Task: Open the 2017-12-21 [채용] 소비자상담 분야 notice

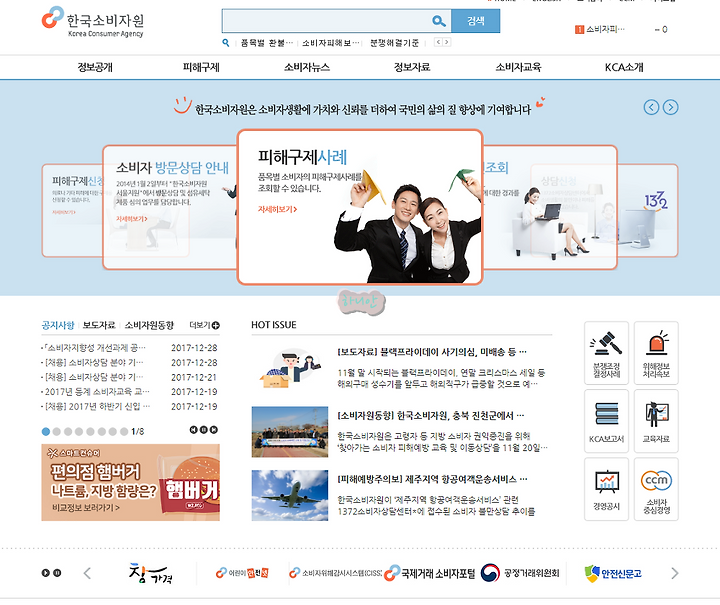Action: tap(94, 377)
